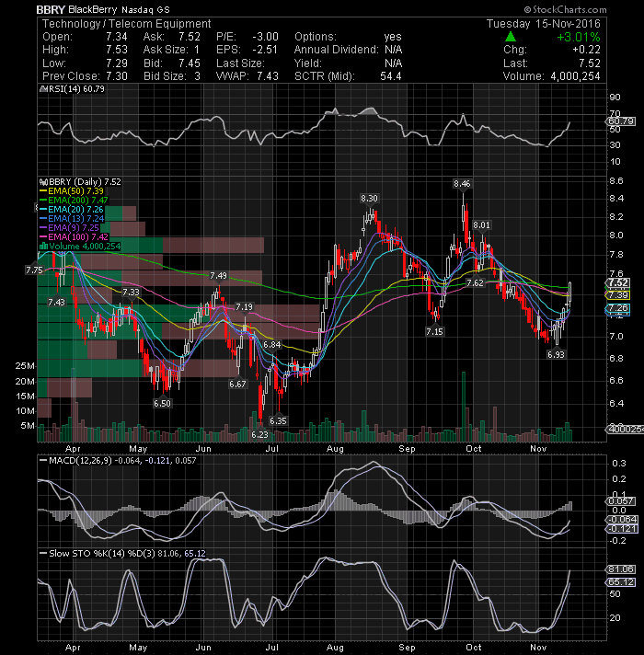Select the yellow EMA(50) color dash
Viewport: 644px width, 655px height.
(x=42, y=191)
